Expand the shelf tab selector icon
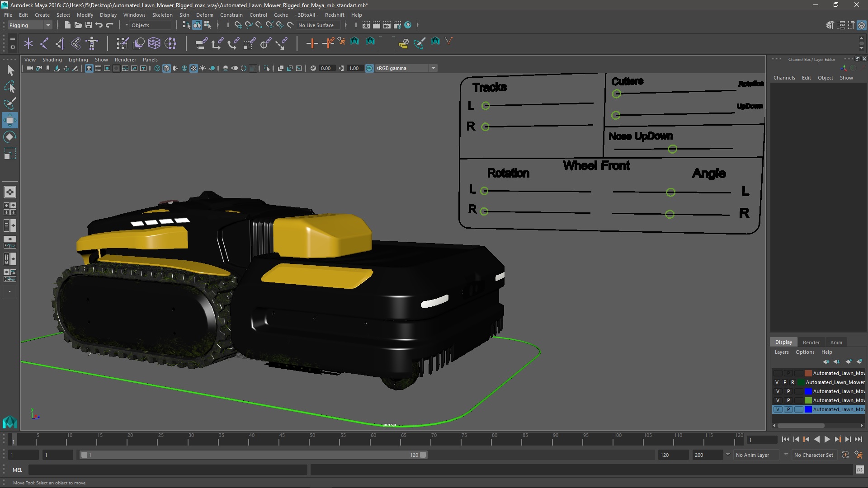Image resolution: width=868 pixels, height=488 pixels. pos(12,39)
